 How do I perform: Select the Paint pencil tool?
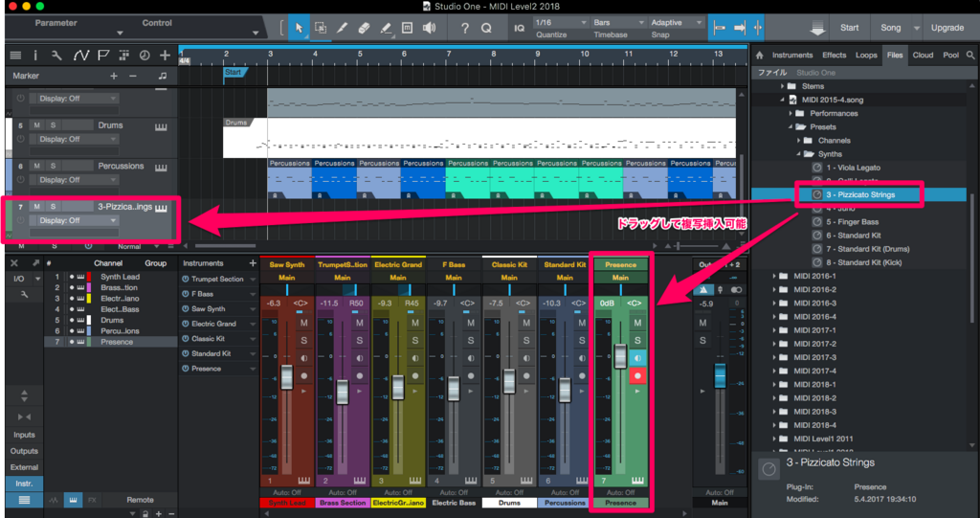(386, 28)
